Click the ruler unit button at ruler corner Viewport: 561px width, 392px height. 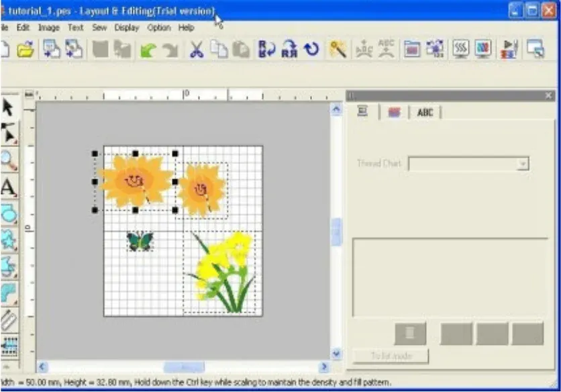[x=29, y=95]
